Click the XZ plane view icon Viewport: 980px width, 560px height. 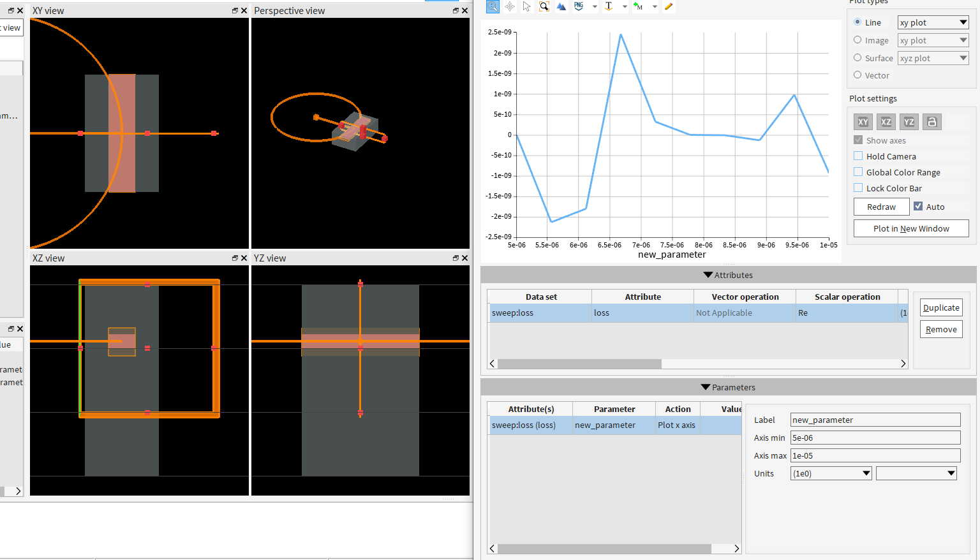click(x=886, y=122)
